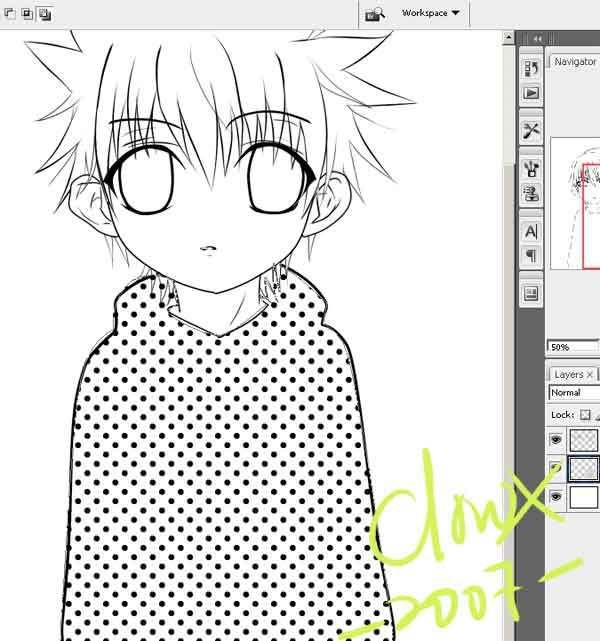Open the Workspace dropdown menu

(x=430, y=13)
